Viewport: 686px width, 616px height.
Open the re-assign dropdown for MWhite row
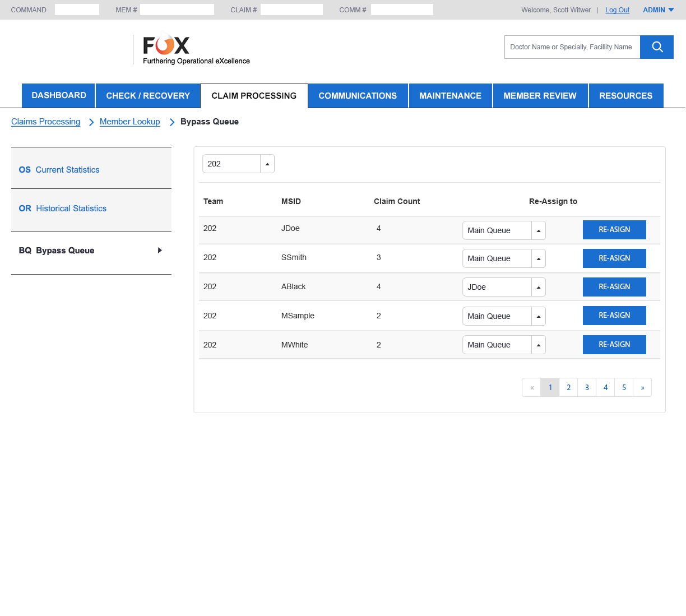tap(538, 345)
